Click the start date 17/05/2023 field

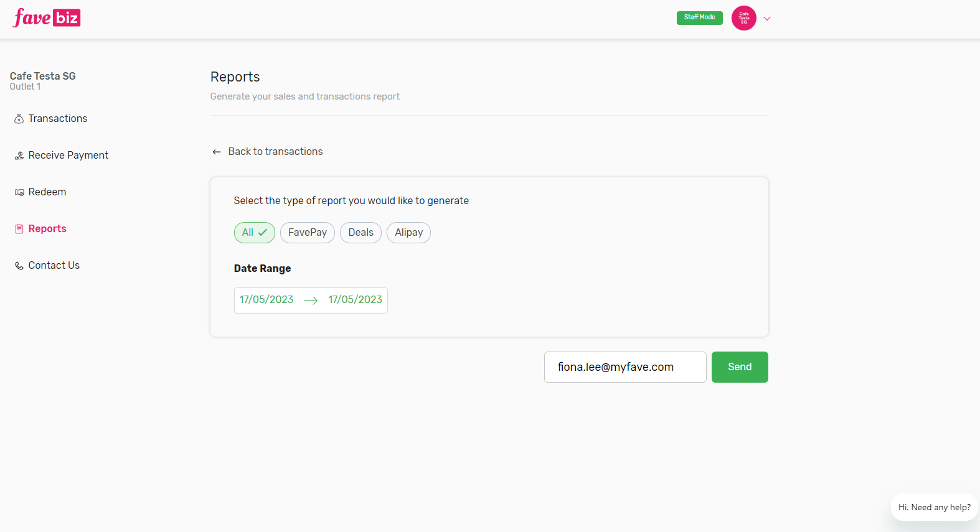266,300
